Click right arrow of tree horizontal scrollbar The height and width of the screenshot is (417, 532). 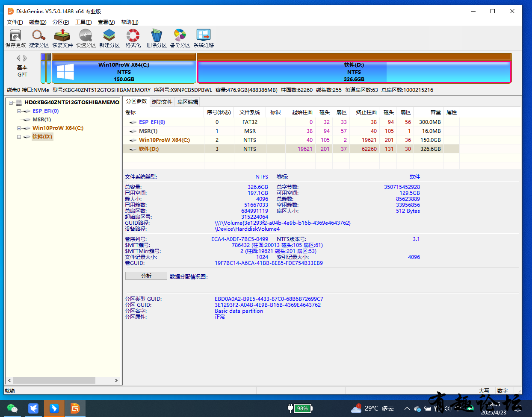pos(116,380)
